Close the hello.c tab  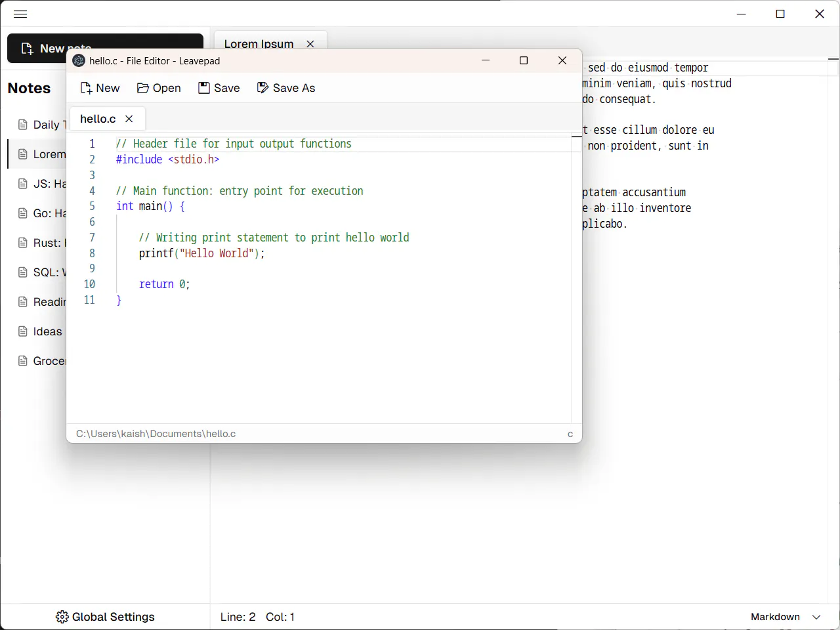pos(129,119)
